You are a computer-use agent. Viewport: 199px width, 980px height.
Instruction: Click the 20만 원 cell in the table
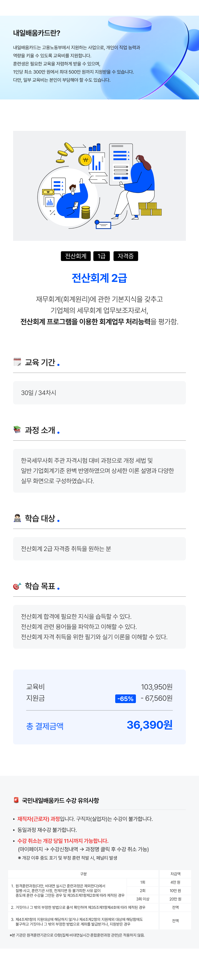pos(175,899)
